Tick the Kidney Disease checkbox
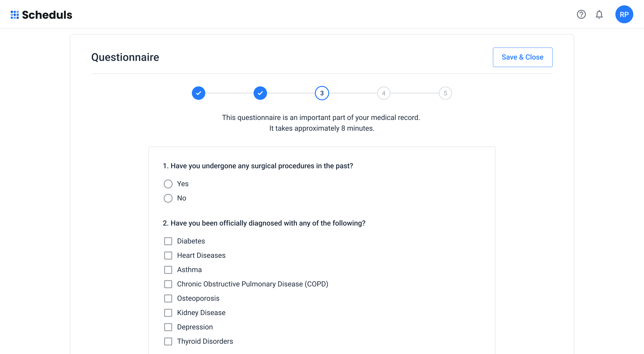Screen dimensions: 644x354 click(x=168, y=313)
